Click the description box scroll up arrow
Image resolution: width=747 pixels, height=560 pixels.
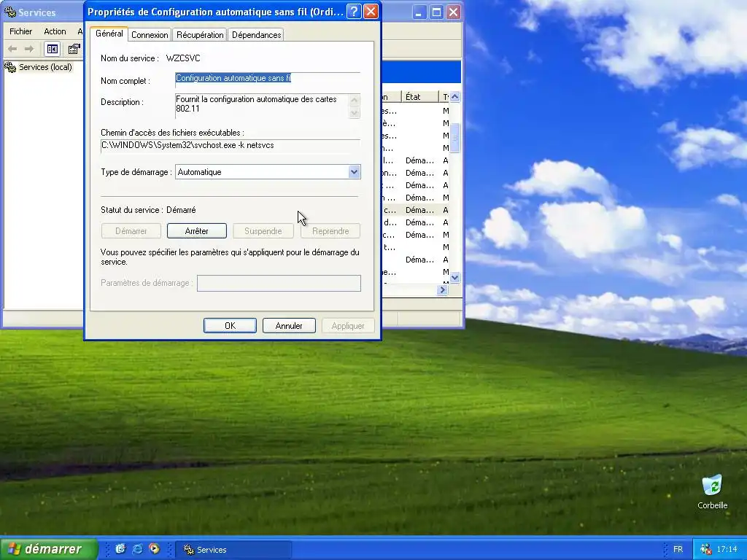(354, 100)
